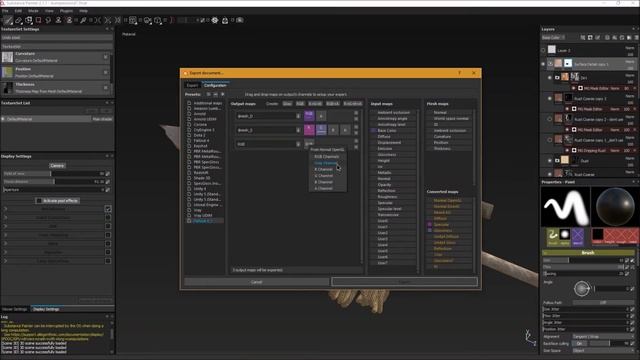Open the File menu
The width and height of the screenshot is (640, 360).
(x=5, y=11)
